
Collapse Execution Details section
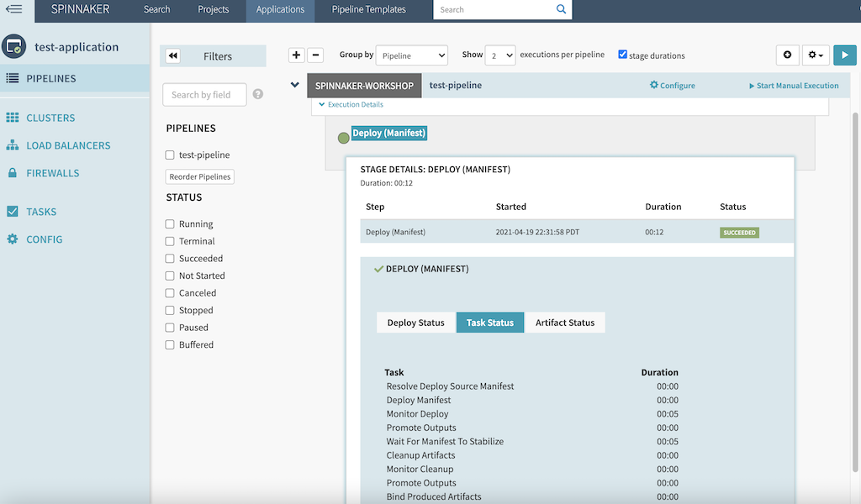351,104
